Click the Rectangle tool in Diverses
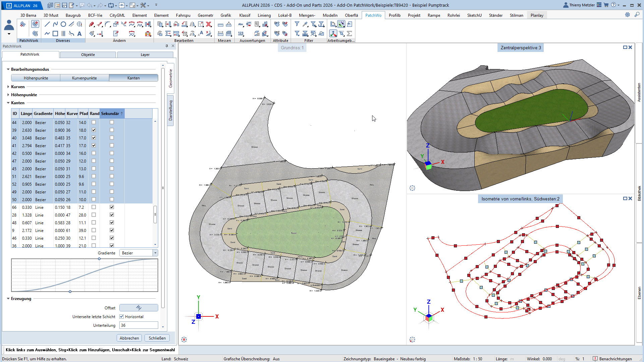This screenshot has width=644, height=362. pos(55,34)
